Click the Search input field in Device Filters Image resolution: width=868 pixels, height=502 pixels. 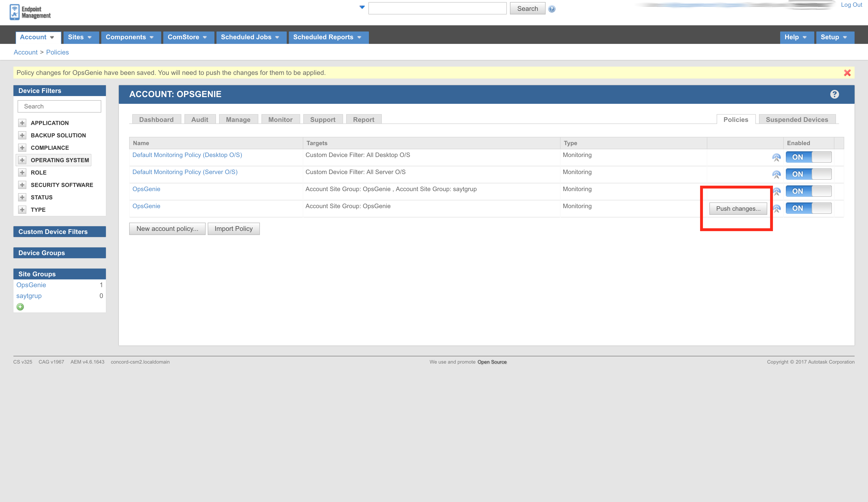point(59,106)
